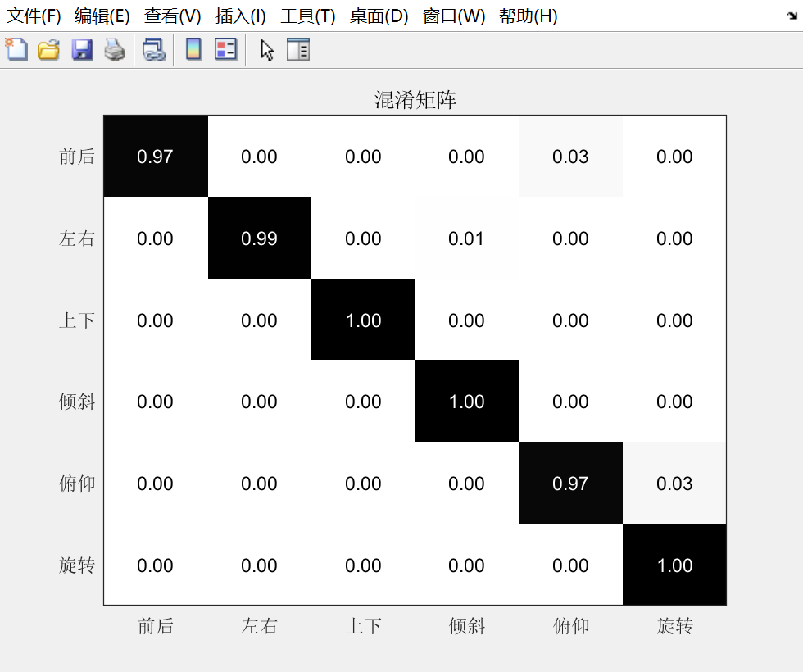Select the x-axis label 旋转

tap(675, 626)
